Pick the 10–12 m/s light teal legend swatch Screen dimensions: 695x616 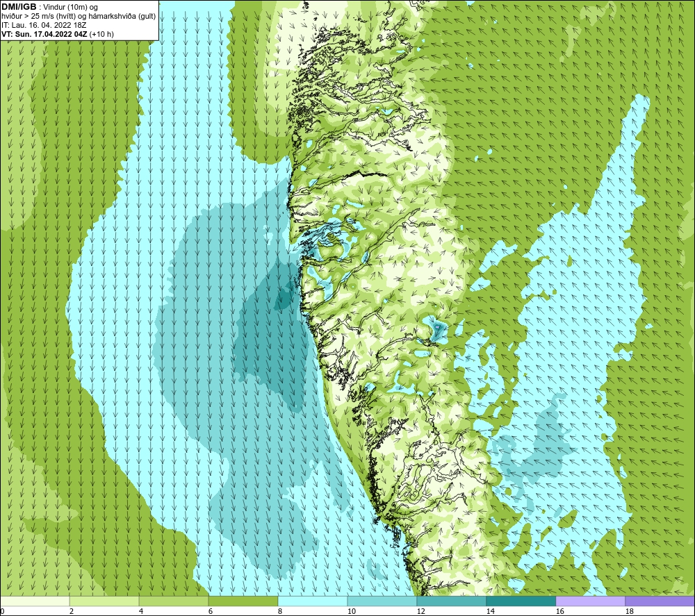coord(382,601)
